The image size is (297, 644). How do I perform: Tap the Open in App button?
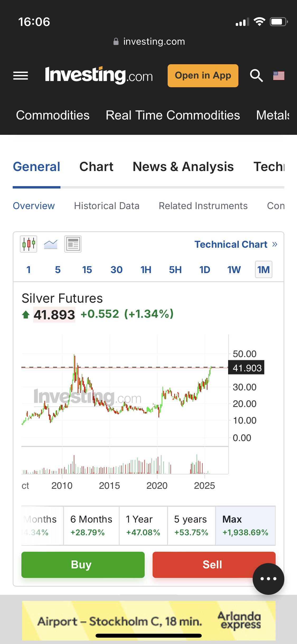203,76
